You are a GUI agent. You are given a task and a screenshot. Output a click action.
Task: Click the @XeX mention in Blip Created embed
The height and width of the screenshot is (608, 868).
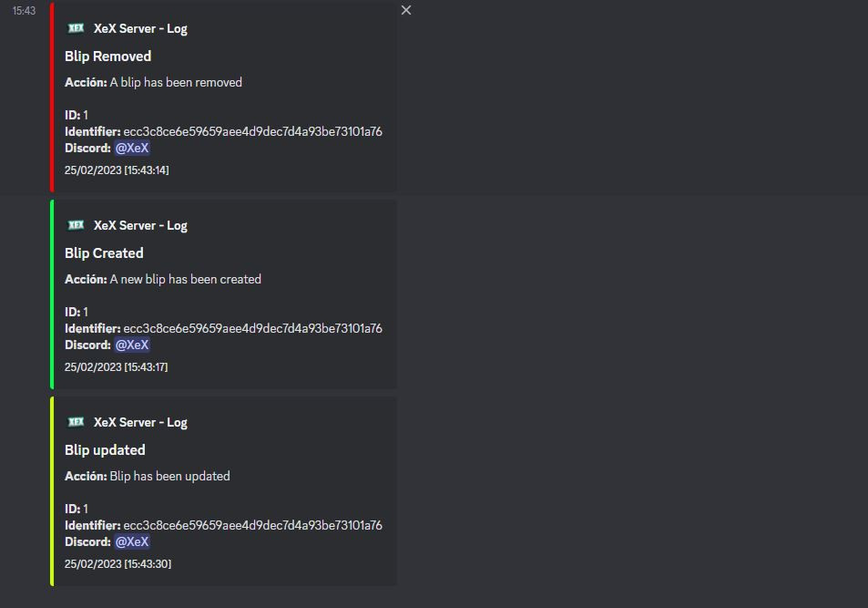131,345
